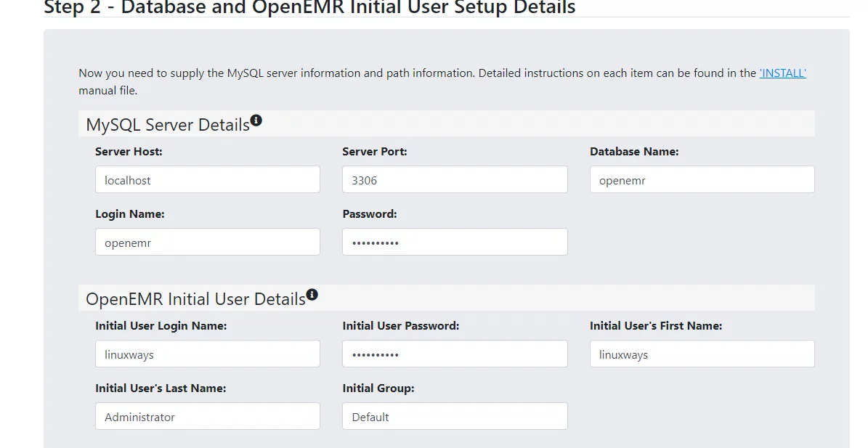868x448 pixels.
Task: Focus the MySQL Login Name field
Action: tap(208, 243)
